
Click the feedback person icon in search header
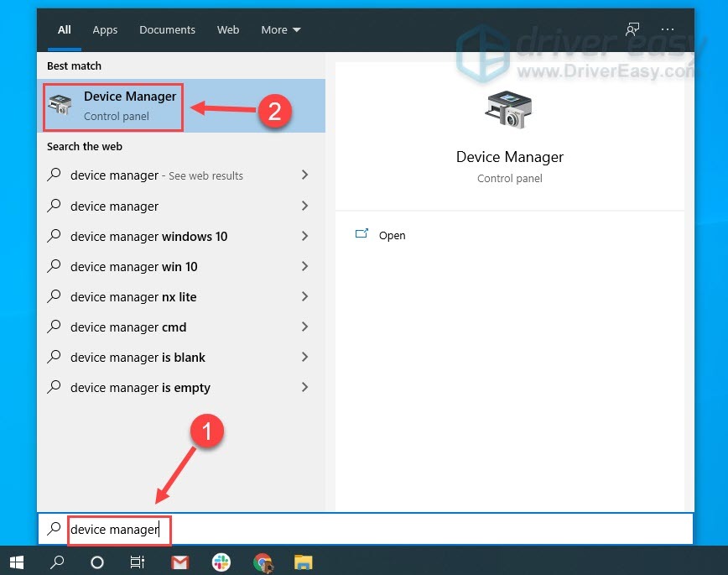tap(632, 29)
